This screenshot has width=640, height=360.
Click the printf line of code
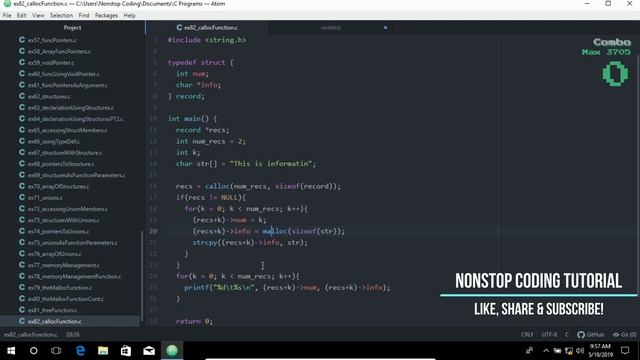pos(287,287)
